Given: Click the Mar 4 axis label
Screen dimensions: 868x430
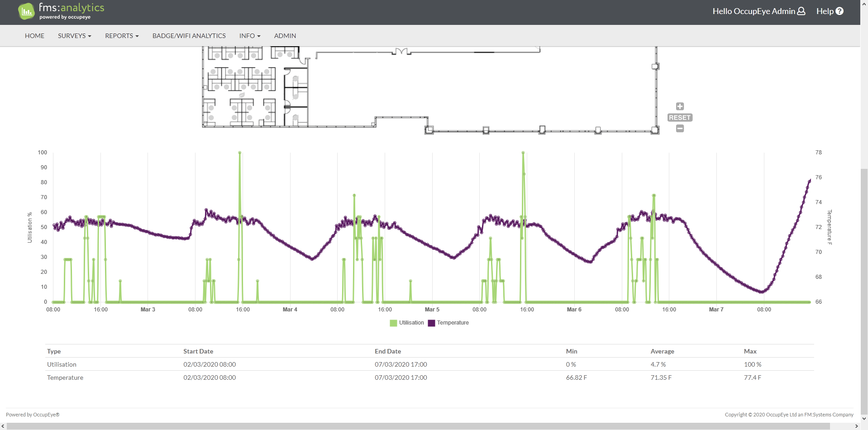Looking at the screenshot, I should [x=290, y=310].
